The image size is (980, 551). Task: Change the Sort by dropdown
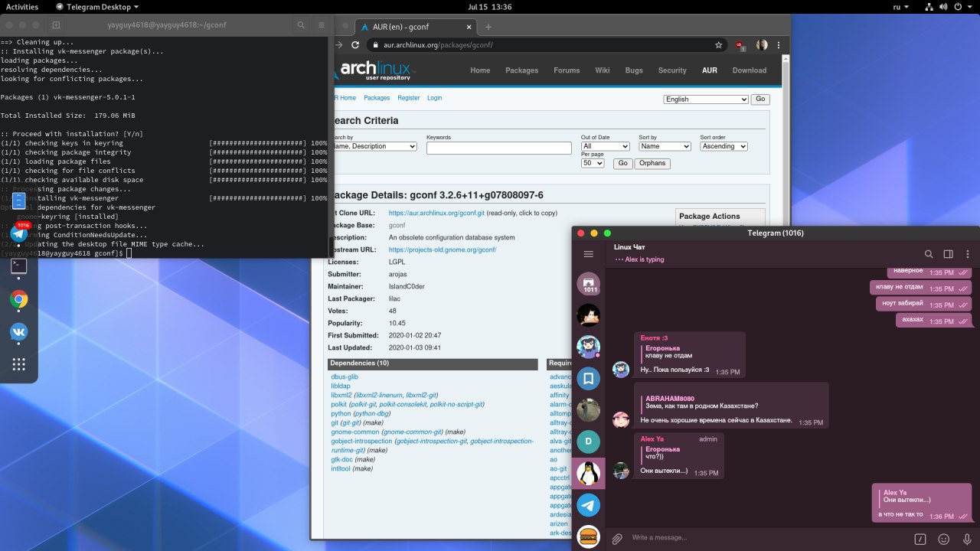[665, 146]
